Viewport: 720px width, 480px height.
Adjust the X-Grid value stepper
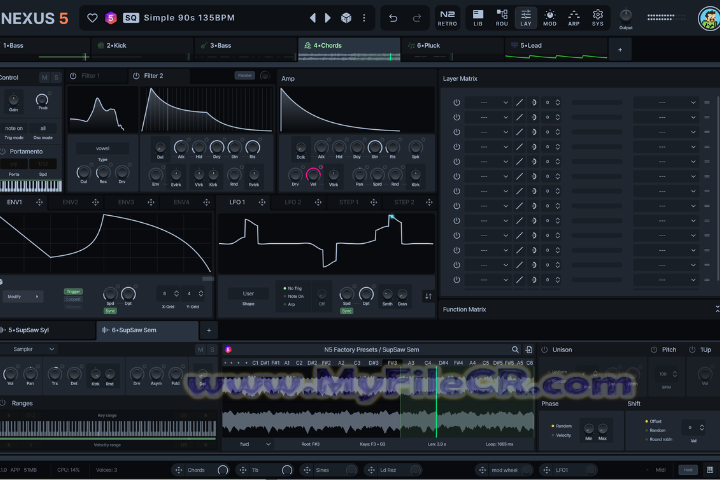pos(176,294)
